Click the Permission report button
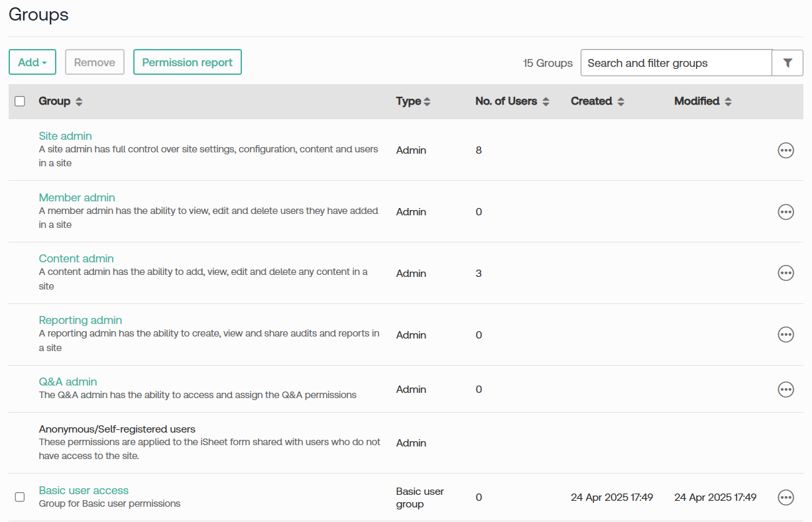Image resolution: width=812 pixels, height=522 pixels. [187, 62]
